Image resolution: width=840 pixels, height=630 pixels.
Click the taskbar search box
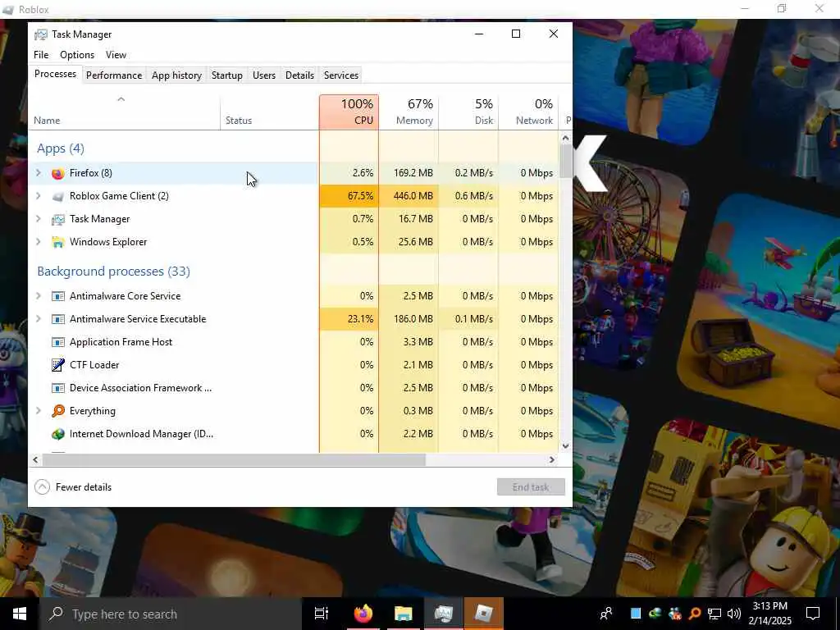170,614
